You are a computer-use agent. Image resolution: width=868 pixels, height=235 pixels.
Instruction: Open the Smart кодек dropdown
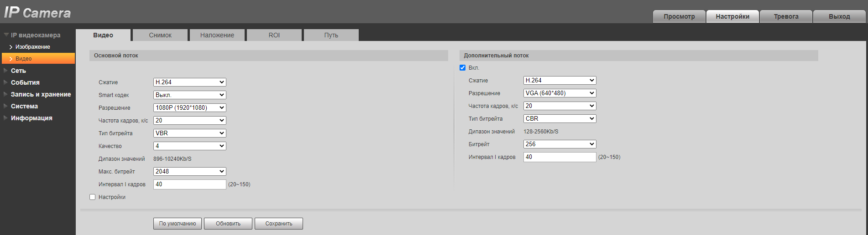point(190,95)
